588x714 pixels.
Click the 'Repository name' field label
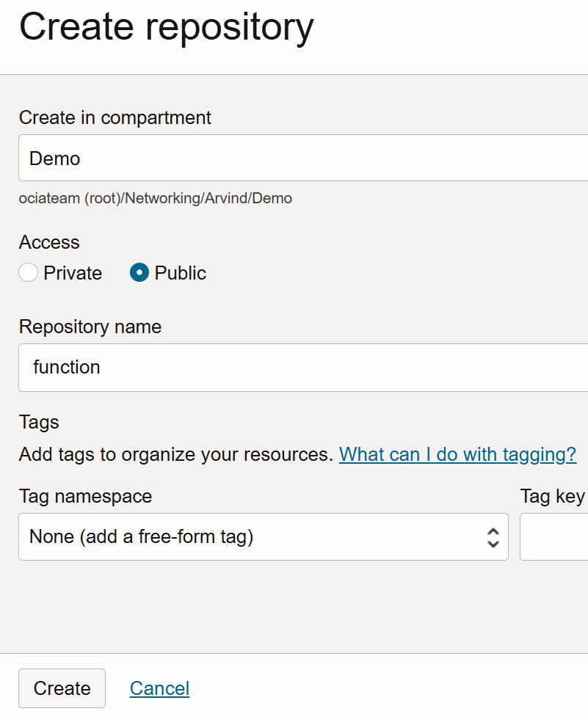coord(90,327)
